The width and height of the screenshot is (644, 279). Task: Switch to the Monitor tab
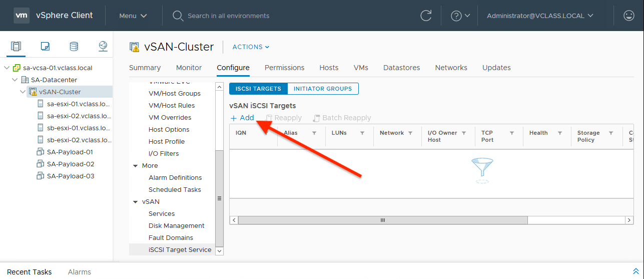[189, 68]
